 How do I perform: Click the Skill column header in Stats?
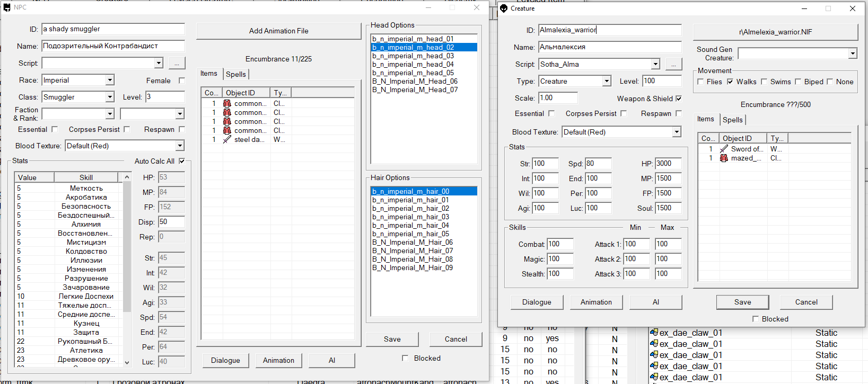coord(86,177)
